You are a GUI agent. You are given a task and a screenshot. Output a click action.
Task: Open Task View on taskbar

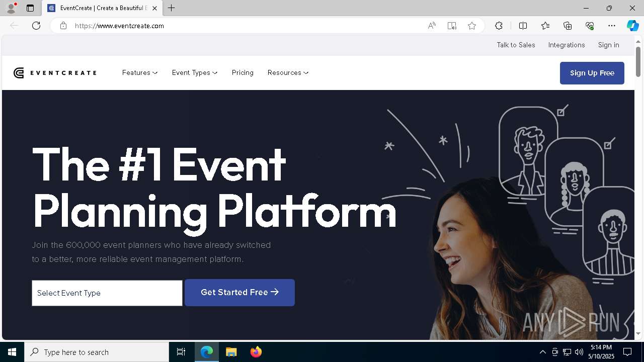pyautogui.click(x=181, y=352)
